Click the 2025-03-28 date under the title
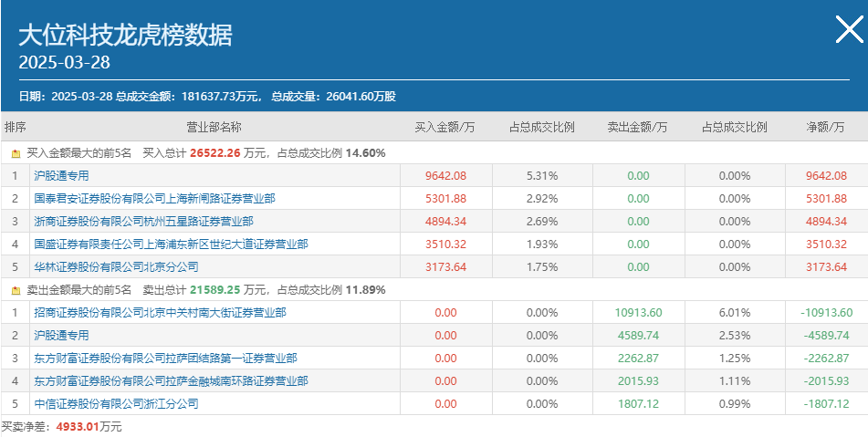The image size is (868, 437). pyautogui.click(x=64, y=62)
